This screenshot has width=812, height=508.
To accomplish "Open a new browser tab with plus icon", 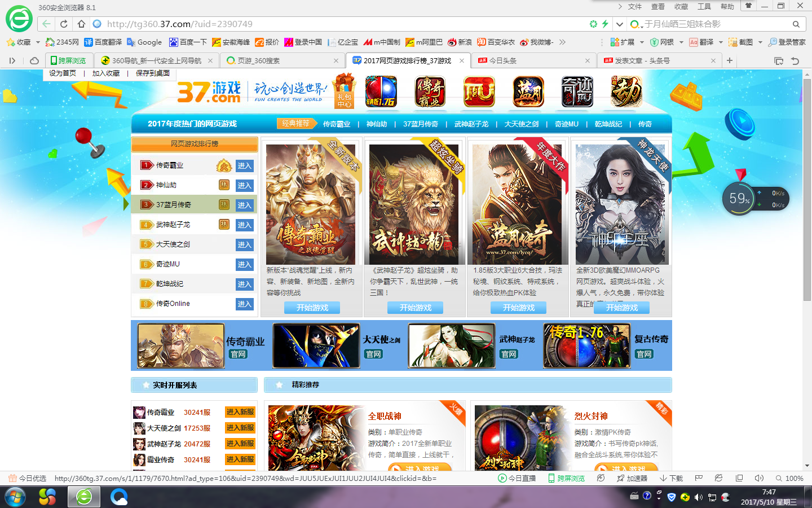I will coord(730,60).
